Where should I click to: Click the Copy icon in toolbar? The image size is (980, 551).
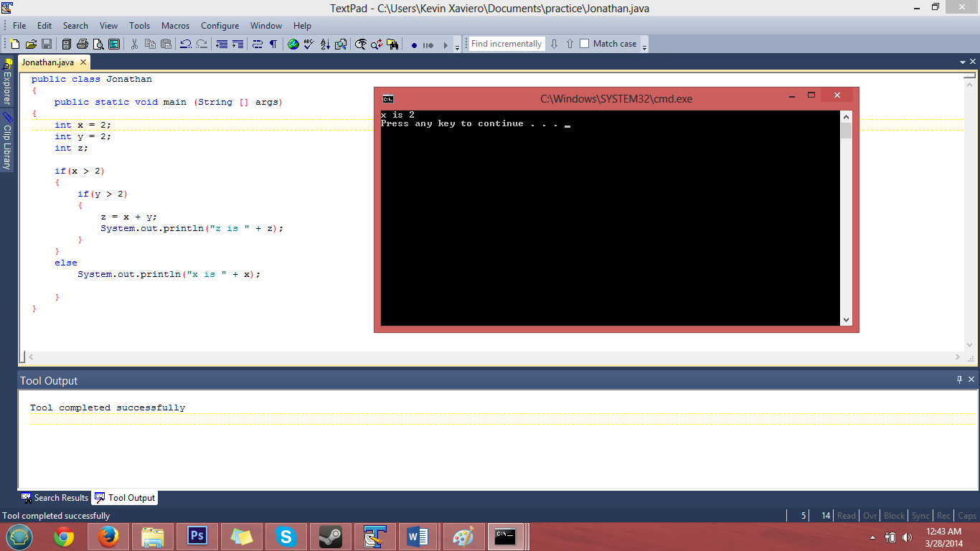[150, 44]
